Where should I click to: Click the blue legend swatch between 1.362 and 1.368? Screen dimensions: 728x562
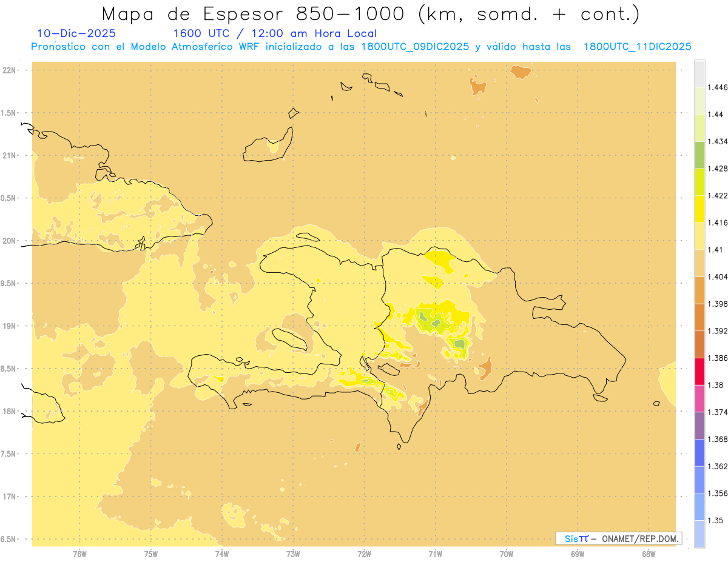click(x=699, y=453)
